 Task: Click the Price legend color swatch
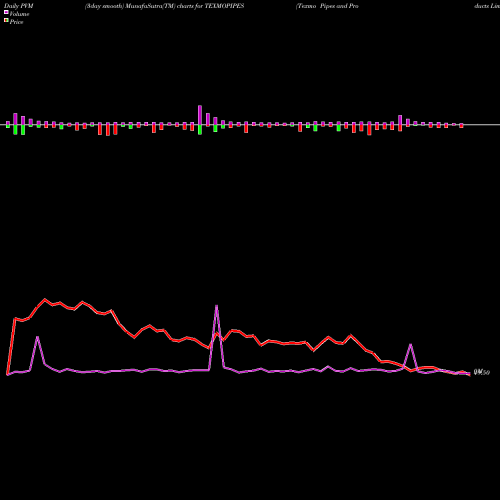[x=6, y=21]
